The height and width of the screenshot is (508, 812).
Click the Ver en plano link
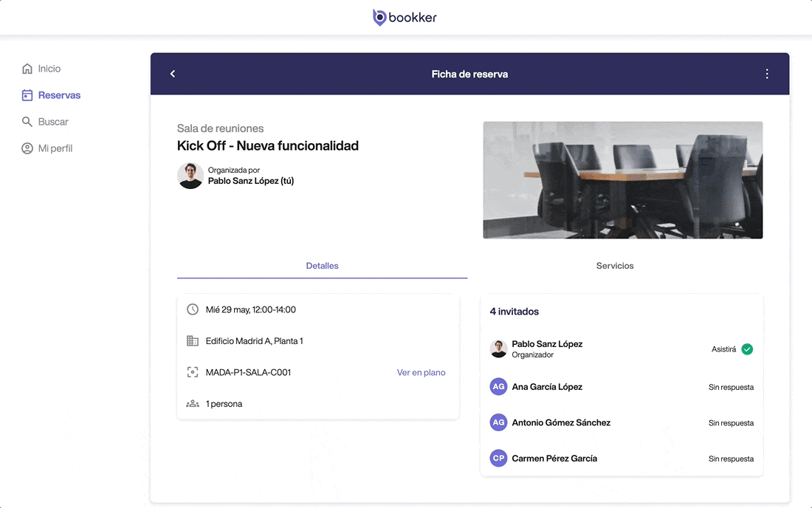[421, 373]
